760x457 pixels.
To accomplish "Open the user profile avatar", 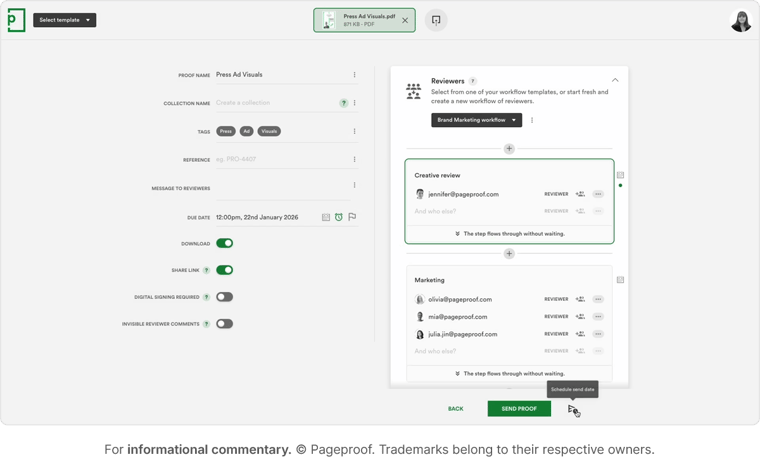I will coord(741,20).
